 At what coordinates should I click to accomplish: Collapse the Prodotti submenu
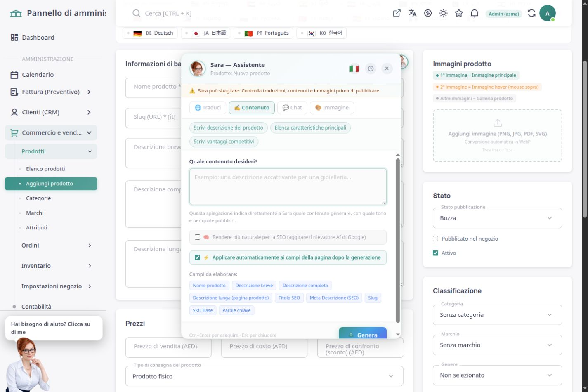[x=90, y=151]
